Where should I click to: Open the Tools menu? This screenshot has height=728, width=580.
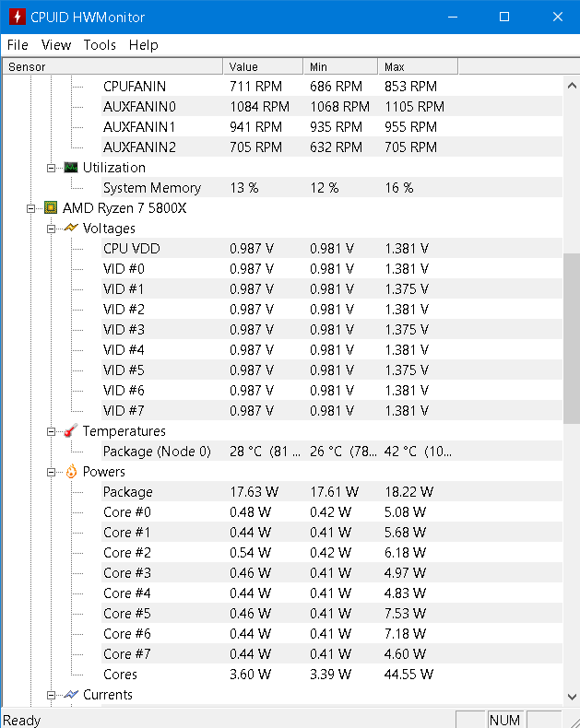click(100, 45)
